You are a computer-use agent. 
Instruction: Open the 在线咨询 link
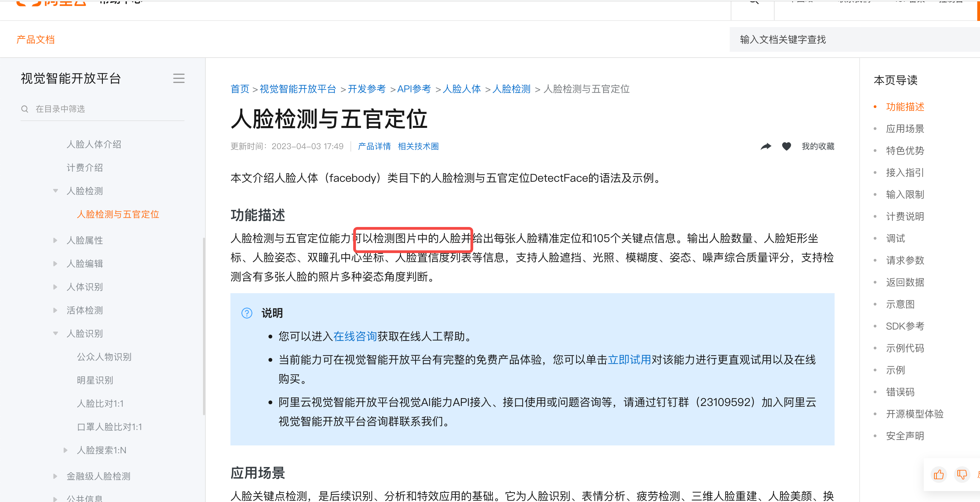pyautogui.click(x=355, y=336)
